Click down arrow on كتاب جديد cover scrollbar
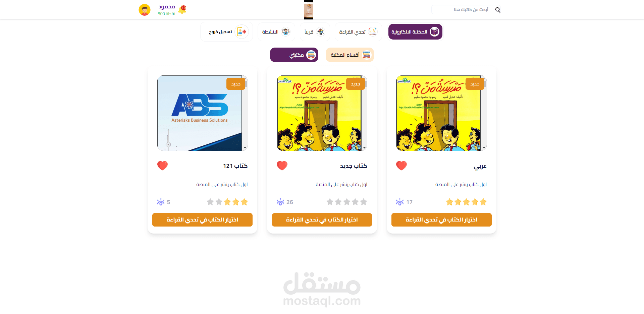This screenshot has width=644, height=314. coord(365,148)
